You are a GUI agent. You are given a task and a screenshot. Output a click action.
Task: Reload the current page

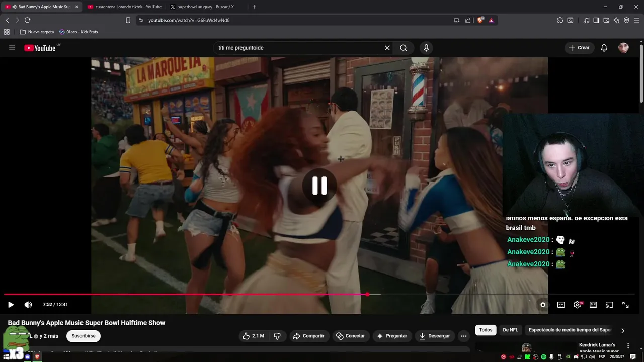(x=27, y=20)
